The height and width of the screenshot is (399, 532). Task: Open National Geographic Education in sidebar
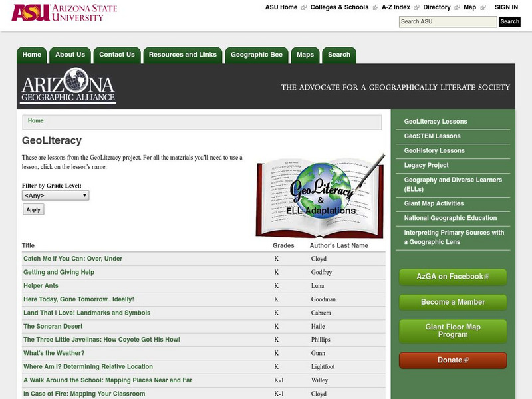pos(450,218)
